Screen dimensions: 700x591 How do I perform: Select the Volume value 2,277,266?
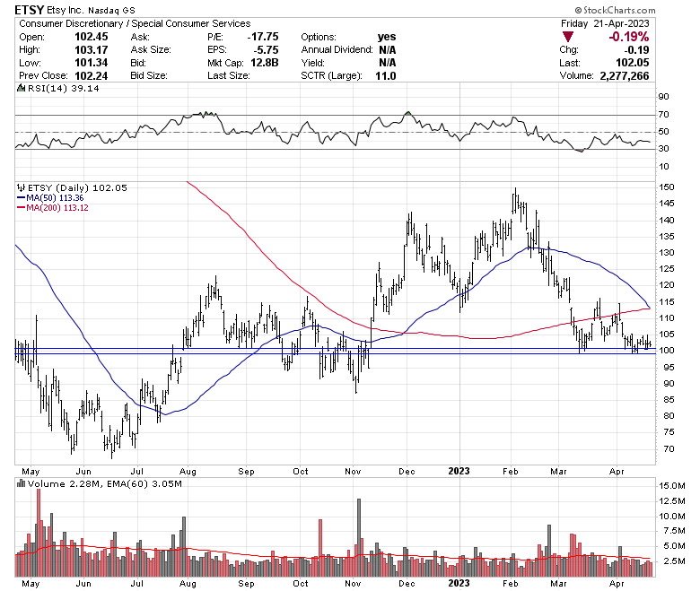click(625, 76)
